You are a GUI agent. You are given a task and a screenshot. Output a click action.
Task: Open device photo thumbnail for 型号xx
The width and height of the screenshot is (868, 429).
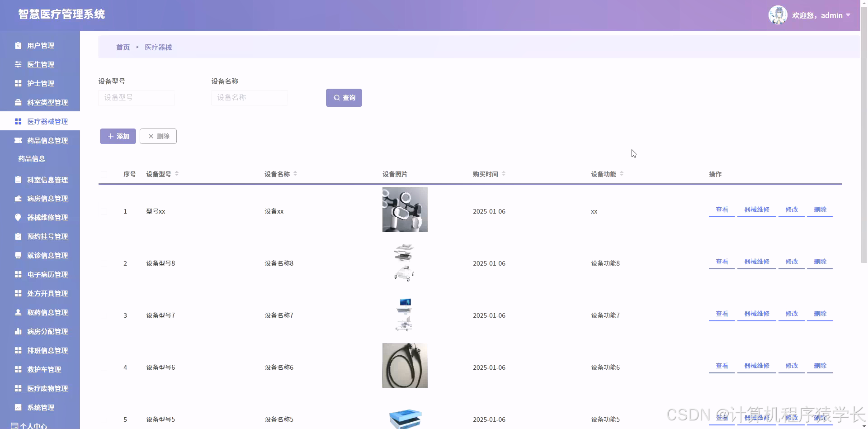[x=405, y=210]
